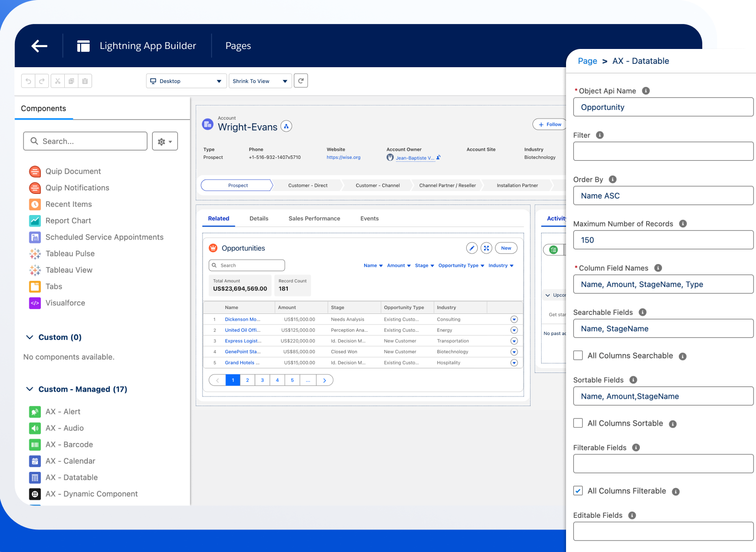
Task: Click the Searchable Fields input field
Action: 663,328
